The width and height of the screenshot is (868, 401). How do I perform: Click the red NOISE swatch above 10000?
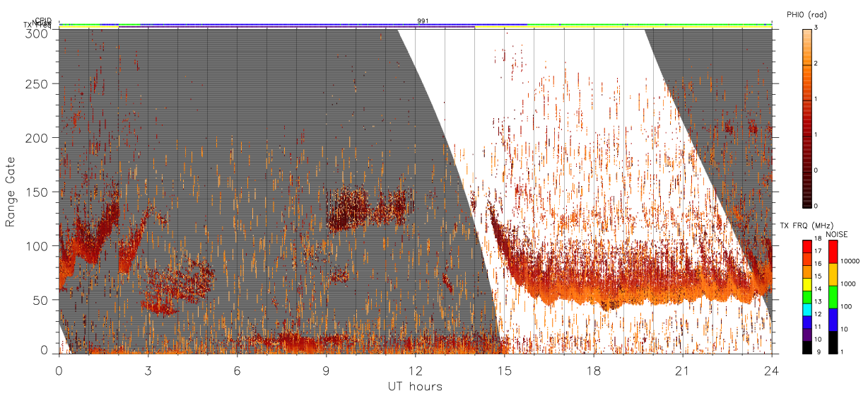tap(833, 251)
